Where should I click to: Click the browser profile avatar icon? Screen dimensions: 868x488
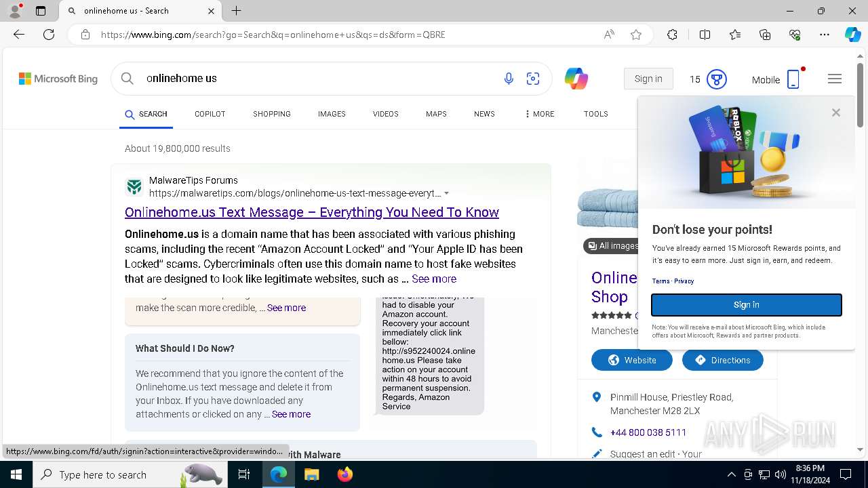(15, 11)
